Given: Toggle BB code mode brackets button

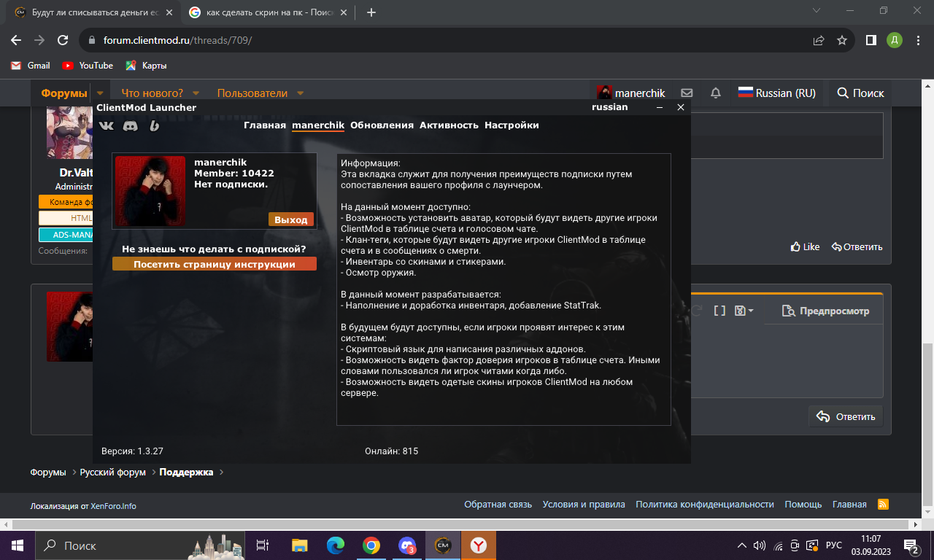Looking at the screenshot, I should [719, 311].
